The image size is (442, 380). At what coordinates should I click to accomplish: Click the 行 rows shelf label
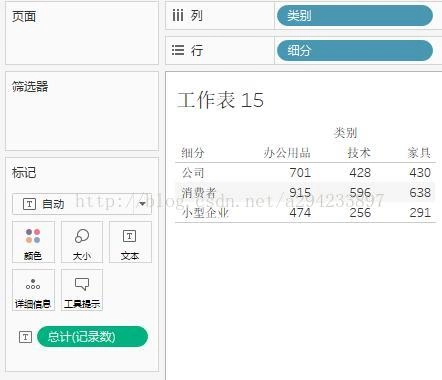pos(197,51)
